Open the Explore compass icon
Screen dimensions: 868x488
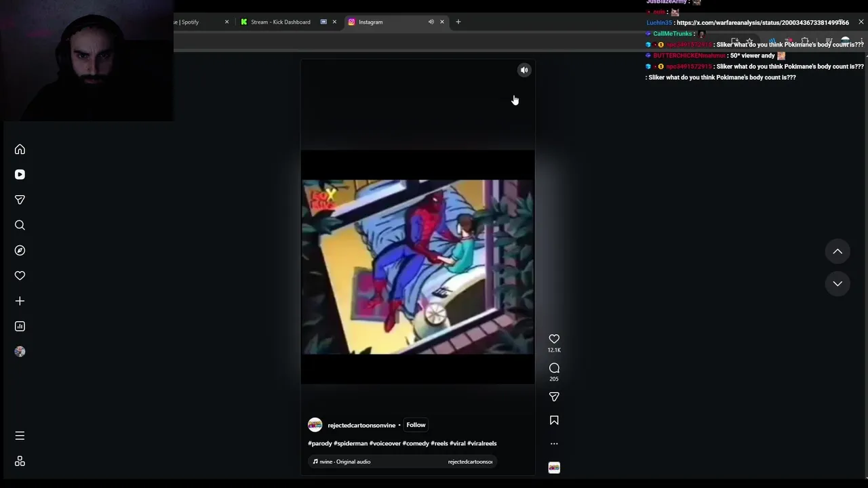tap(20, 250)
